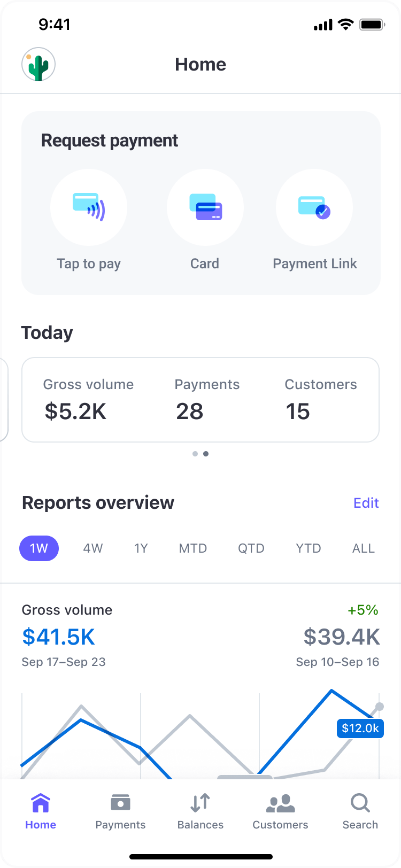This screenshot has height=868, width=401.
Task: Select the MTD time range
Action: coord(193,548)
